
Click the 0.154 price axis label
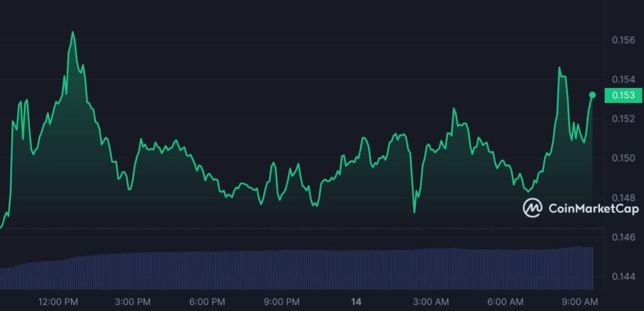tap(623, 80)
